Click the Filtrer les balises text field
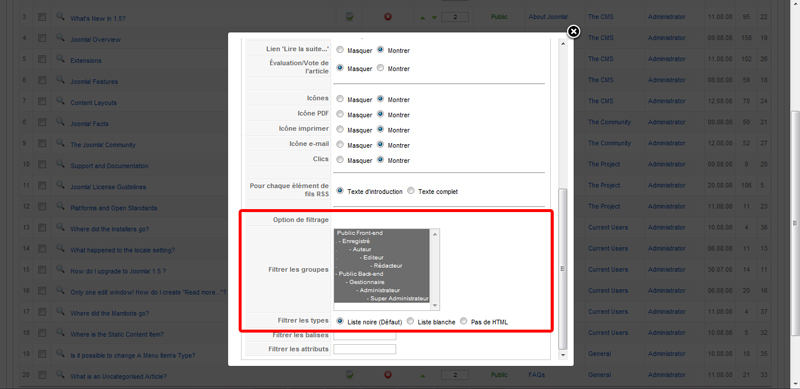 pyautogui.click(x=364, y=335)
